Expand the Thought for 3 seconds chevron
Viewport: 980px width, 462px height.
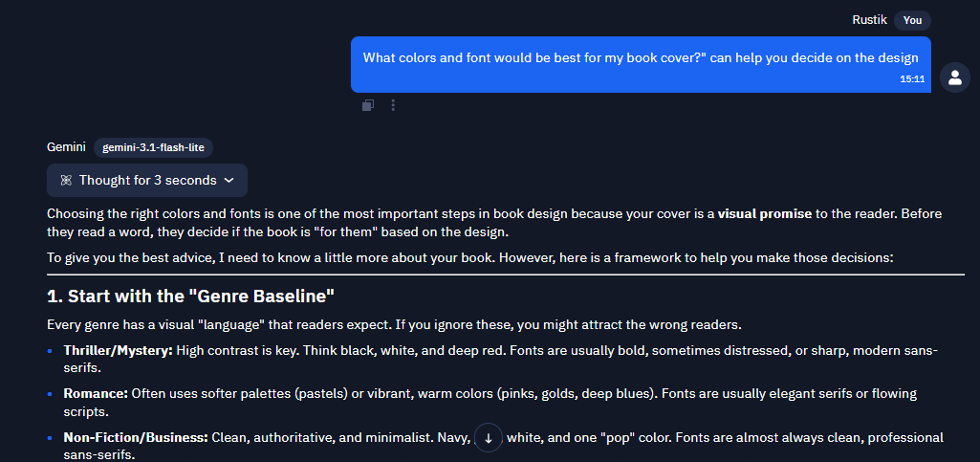(x=229, y=181)
